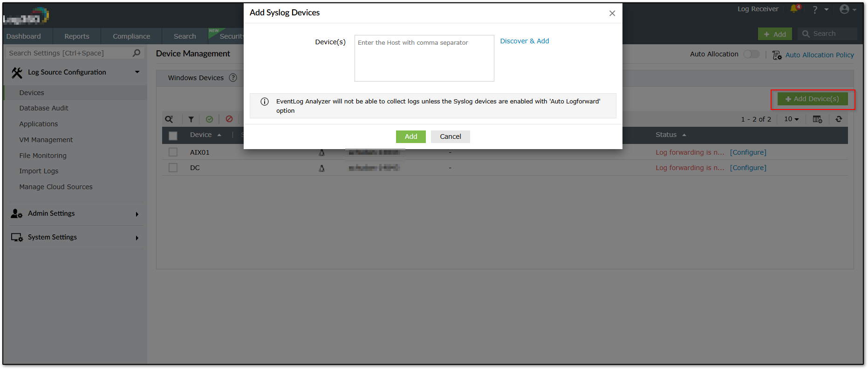Image resolution: width=868 pixels, height=369 pixels.
Task: Click the Windows Devices help icon
Action: pyautogui.click(x=233, y=78)
